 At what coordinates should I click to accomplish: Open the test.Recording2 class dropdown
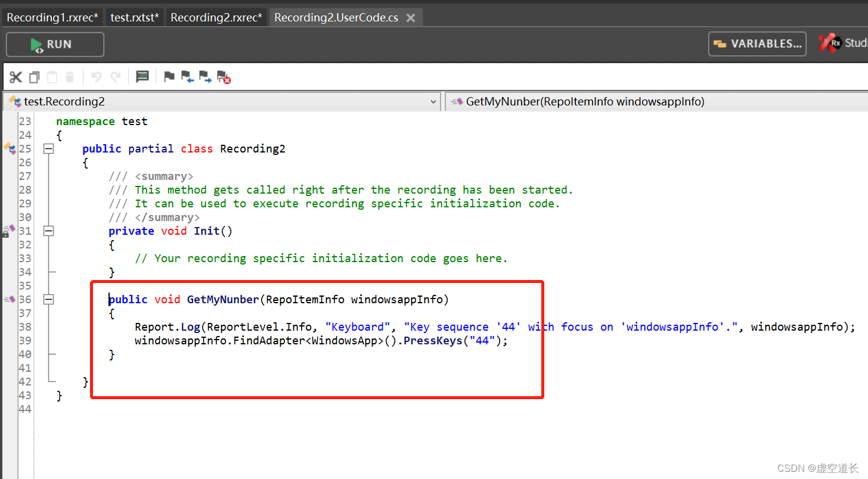coord(222,102)
